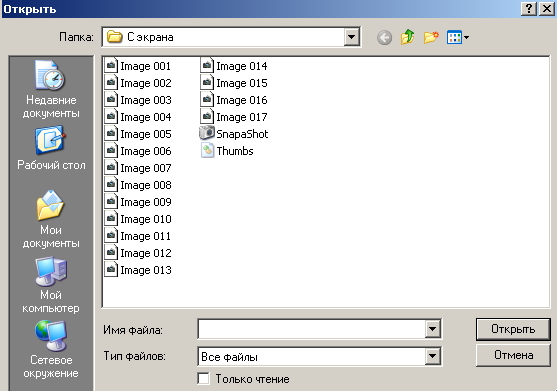
Task: Expand the Имя файла dropdown arrow
Action: [x=432, y=329]
